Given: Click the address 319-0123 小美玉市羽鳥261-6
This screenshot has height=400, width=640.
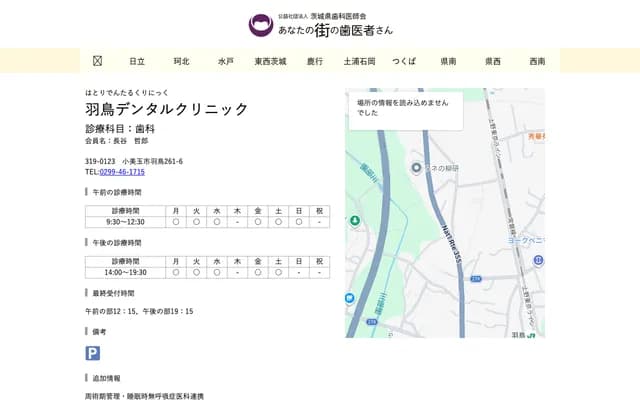Looking at the screenshot, I should [134, 161].
